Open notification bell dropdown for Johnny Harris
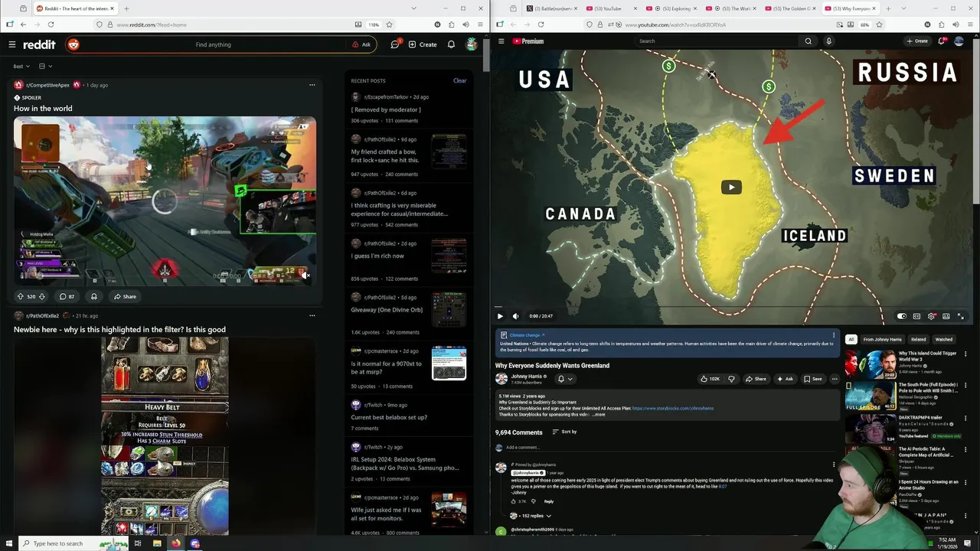 click(565, 379)
